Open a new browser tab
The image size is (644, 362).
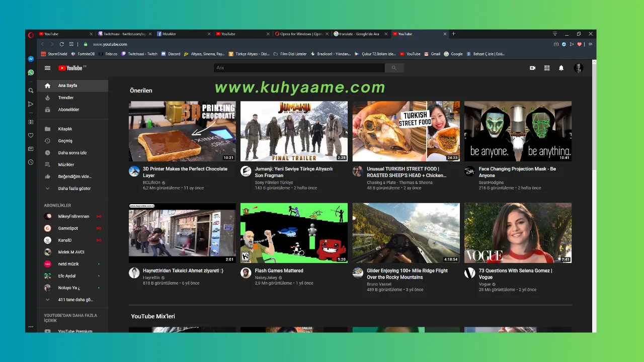pyautogui.click(x=453, y=34)
